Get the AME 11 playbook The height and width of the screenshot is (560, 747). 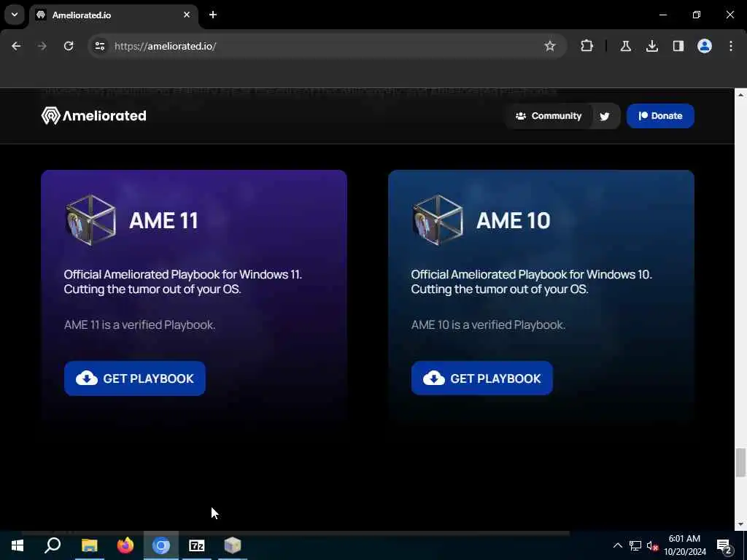pos(135,378)
